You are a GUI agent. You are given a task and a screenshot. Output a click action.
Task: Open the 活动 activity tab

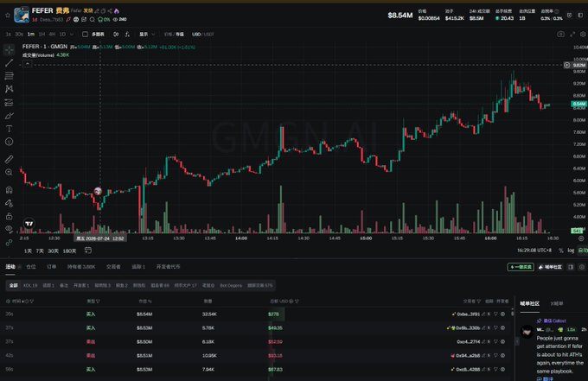10,267
